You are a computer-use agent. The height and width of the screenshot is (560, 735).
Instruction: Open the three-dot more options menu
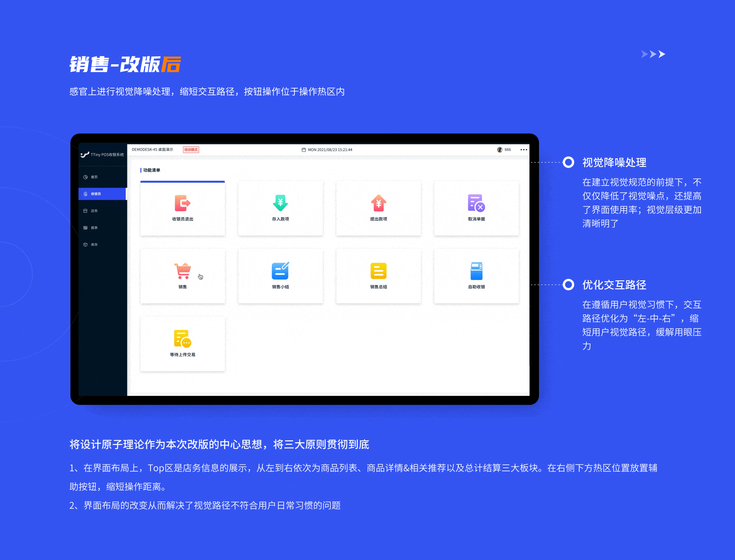[524, 150]
